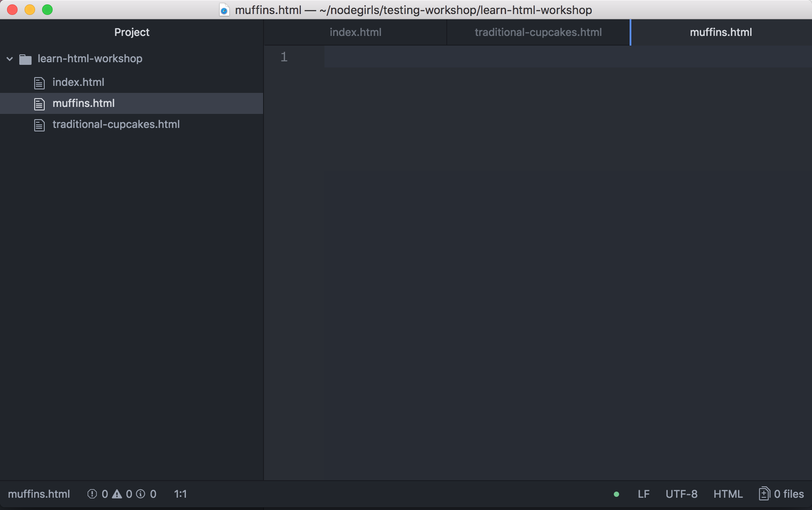Click the traditional-cupcakes.html file icon in tree
The image size is (812, 510).
point(39,125)
